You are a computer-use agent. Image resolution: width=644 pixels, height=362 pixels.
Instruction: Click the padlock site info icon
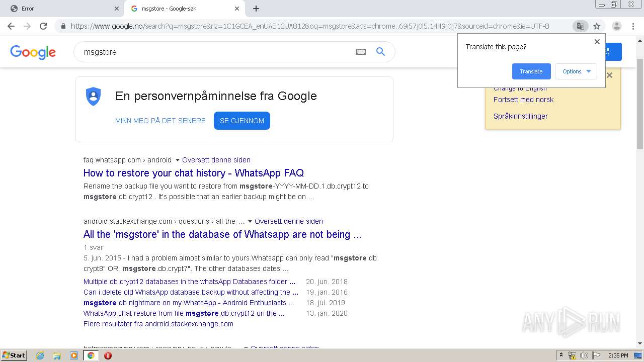[63, 26]
